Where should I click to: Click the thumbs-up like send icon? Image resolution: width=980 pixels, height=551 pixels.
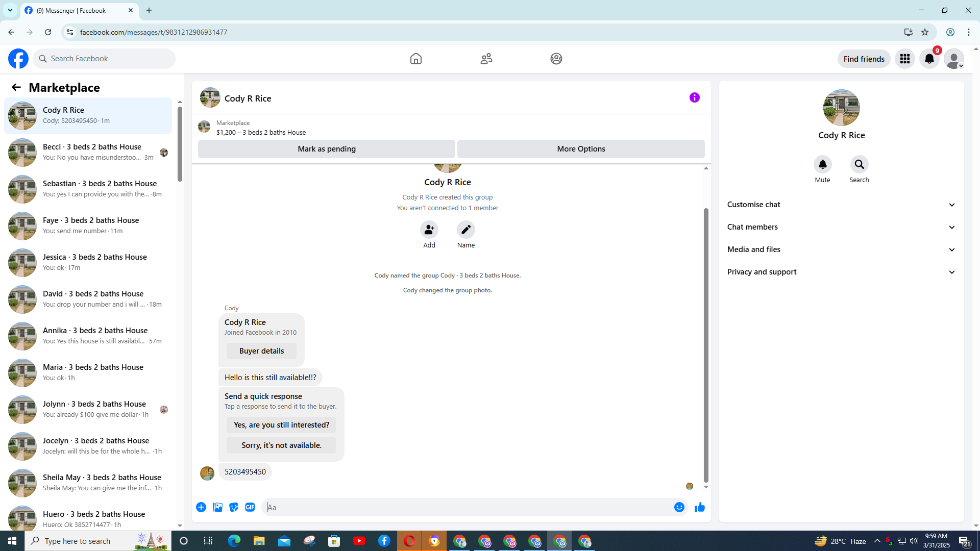click(699, 507)
